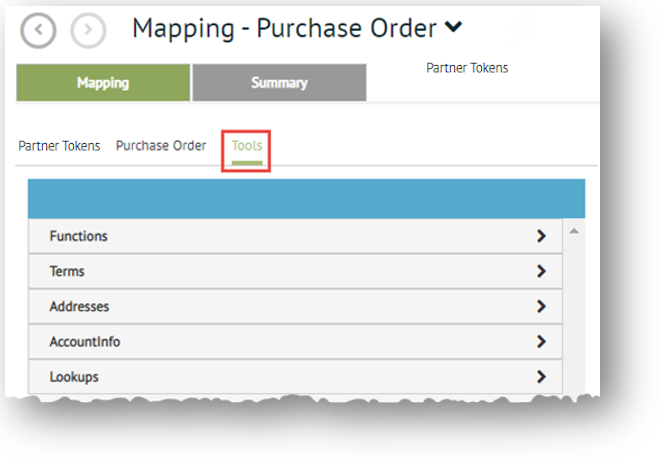Select the Purchase Order sub-tab
This screenshot has width=671, height=473.
161,146
